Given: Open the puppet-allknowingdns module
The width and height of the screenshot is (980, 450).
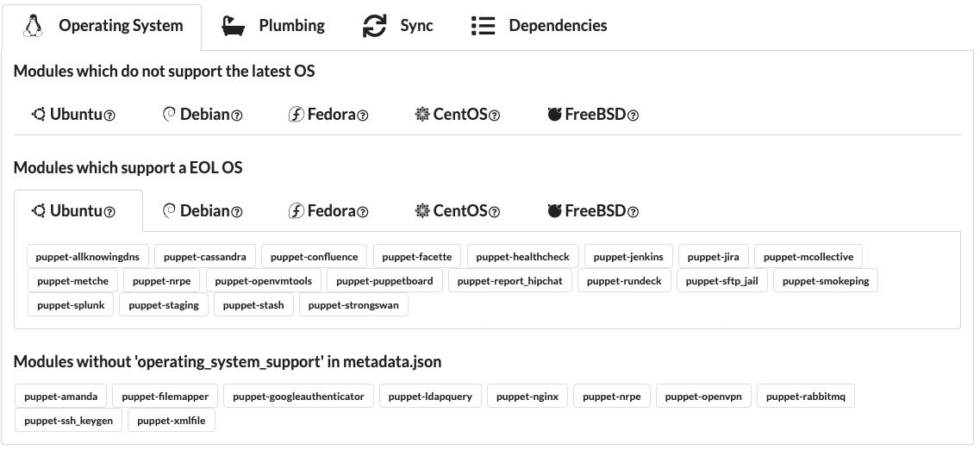Looking at the screenshot, I should tap(88, 256).
